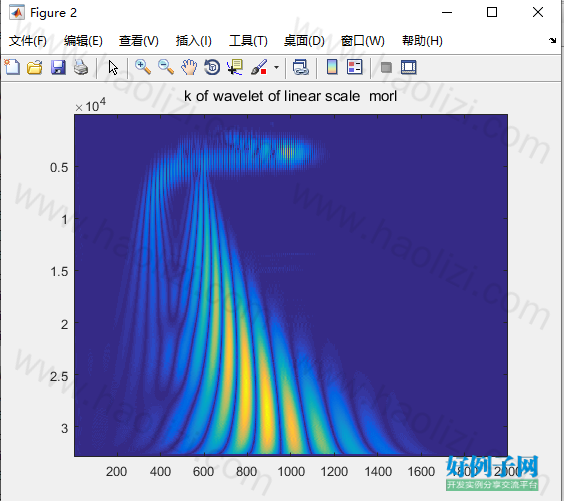The image size is (564, 501).
Task: Click the y-axis tick label 2
Action: pos(64,324)
